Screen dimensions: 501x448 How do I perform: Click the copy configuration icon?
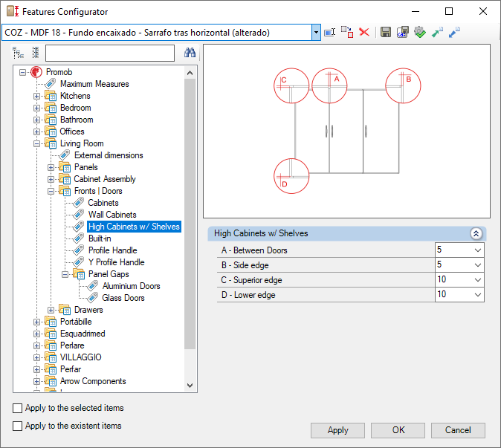point(347,32)
